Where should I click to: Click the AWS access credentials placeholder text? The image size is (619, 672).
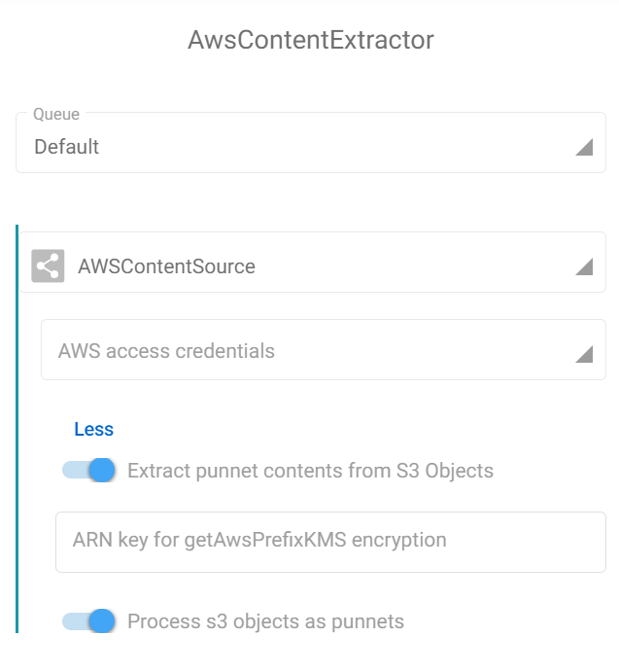[166, 351]
